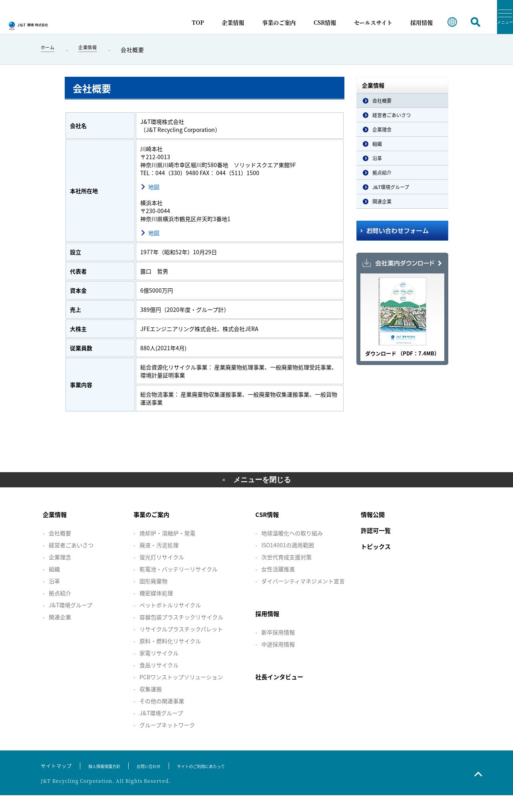Click the download icon beside 会社案内ダウンロード

click(366, 263)
